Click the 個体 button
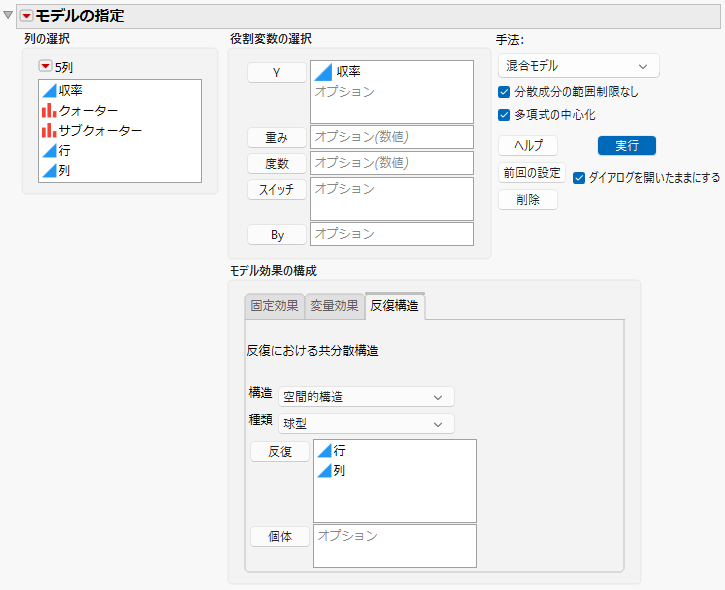The width and height of the screenshot is (725, 590). click(x=280, y=536)
